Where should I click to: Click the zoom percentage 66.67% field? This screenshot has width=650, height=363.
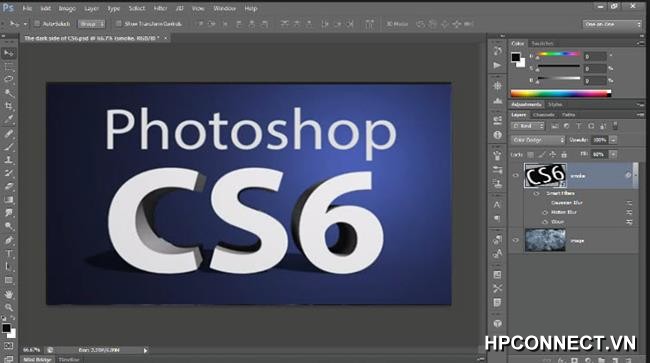pos(32,350)
